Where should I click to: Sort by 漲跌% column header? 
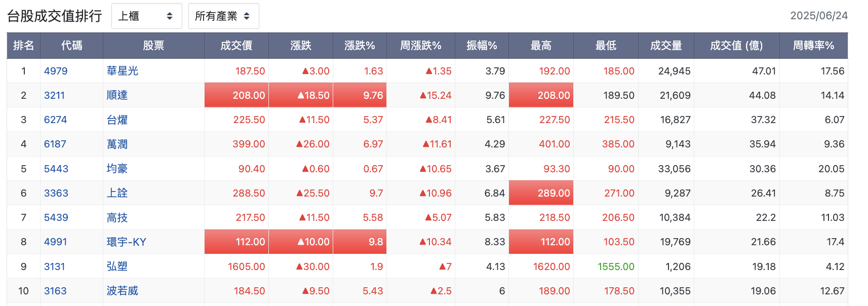pyautogui.click(x=360, y=46)
